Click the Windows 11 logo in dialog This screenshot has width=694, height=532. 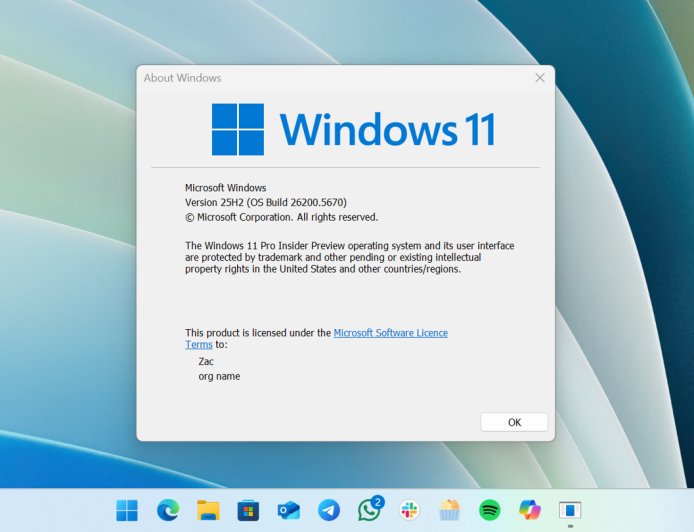pyautogui.click(x=238, y=130)
